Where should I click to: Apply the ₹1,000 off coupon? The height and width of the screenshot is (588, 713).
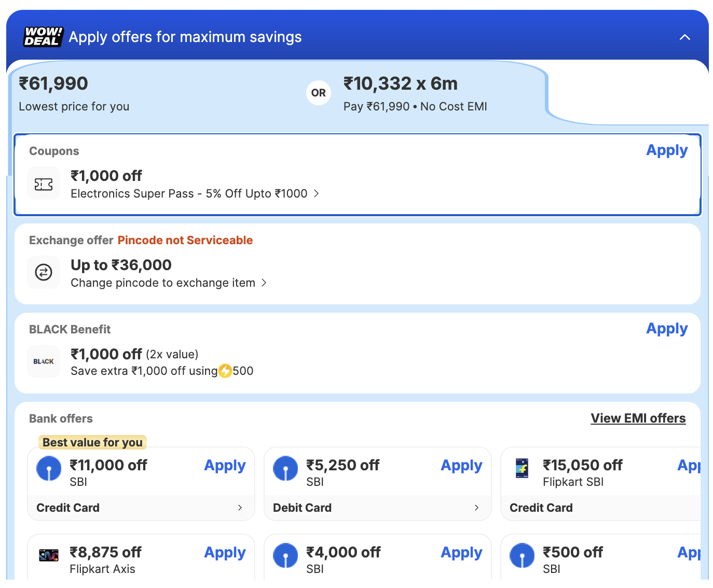(666, 150)
